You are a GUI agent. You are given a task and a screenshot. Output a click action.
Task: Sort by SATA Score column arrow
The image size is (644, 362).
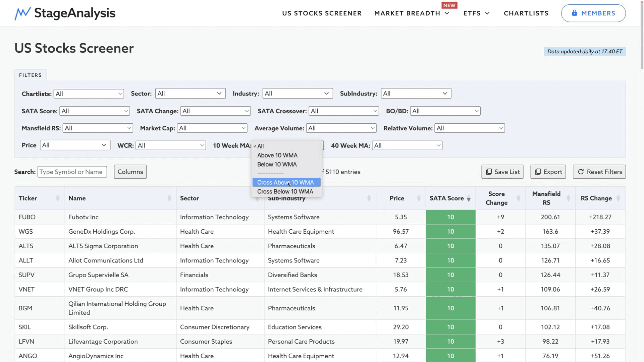tap(469, 199)
